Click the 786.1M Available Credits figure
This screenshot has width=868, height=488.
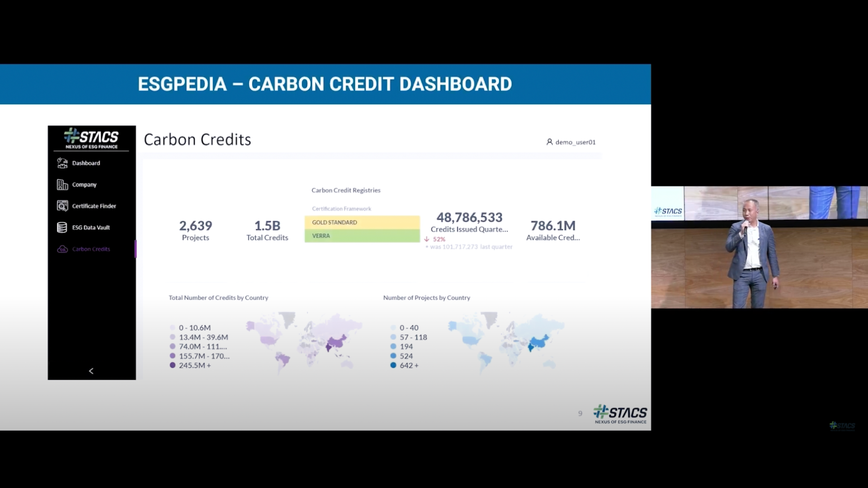pyautogui.click(x=553, y=230)
